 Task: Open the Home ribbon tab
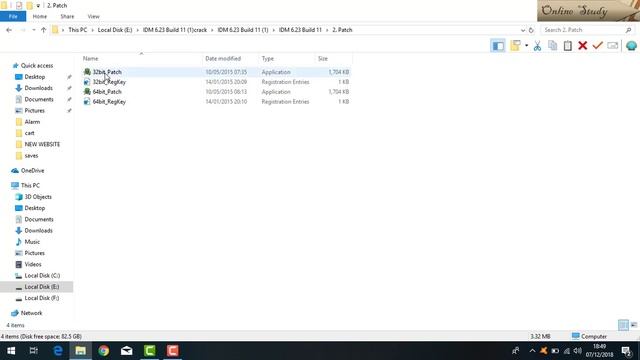pyautogui.click(x=40, y=16)
